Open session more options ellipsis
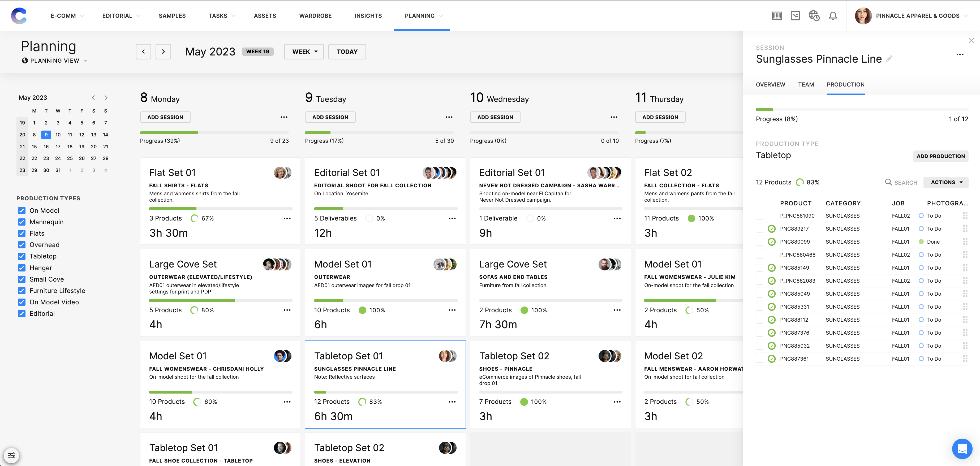Viewport: 980px width, 466px height. (x=960, y=54)
